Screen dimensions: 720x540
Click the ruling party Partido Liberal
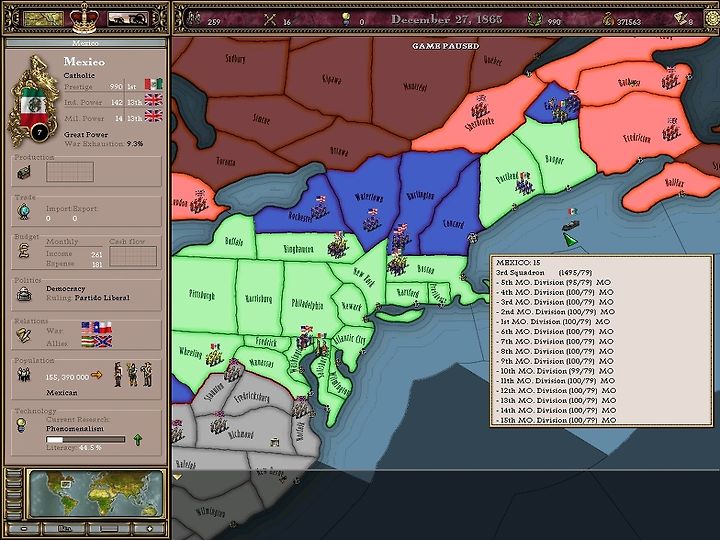(x=102, y=298)
